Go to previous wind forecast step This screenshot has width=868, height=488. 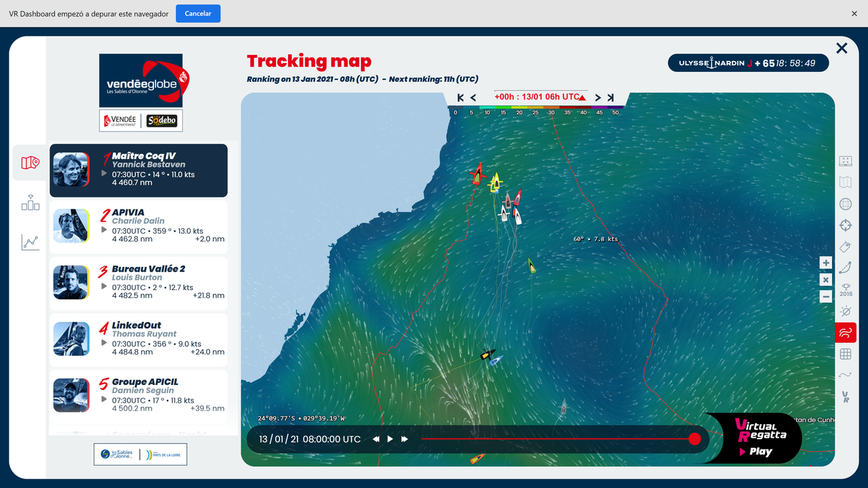pyautogui.click(x=473, y=98)
